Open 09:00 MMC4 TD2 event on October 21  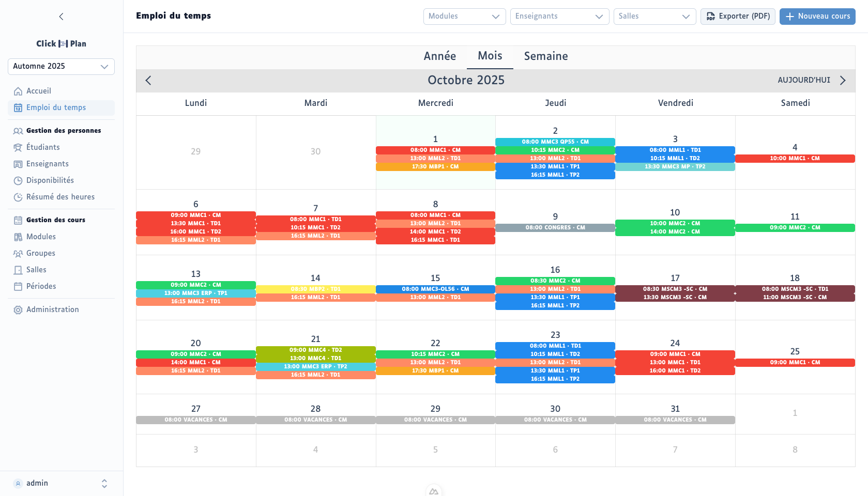[315, 350]
